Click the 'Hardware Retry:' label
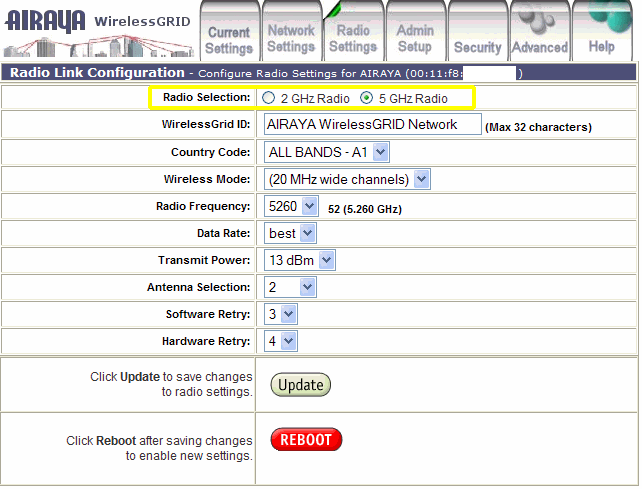 (x=206, y=341)
